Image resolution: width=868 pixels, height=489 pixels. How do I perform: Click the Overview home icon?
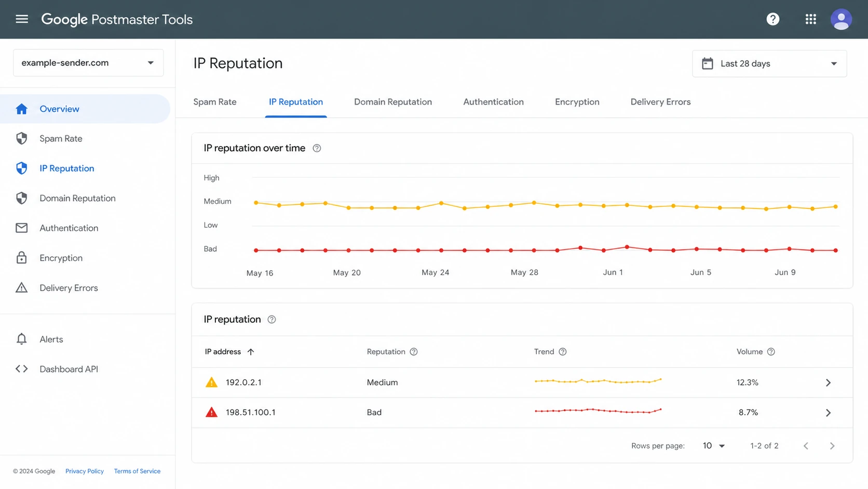point(21,109)
